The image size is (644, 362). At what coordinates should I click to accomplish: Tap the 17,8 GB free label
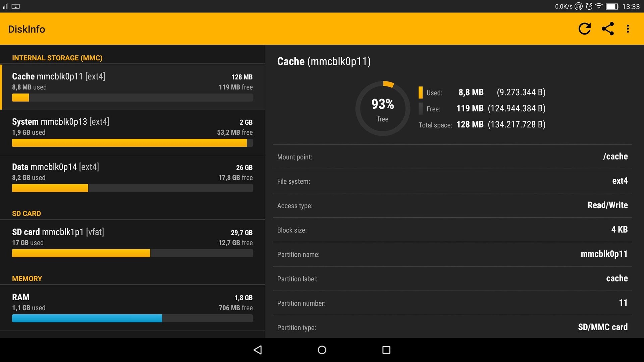click(x=235, y=178)
